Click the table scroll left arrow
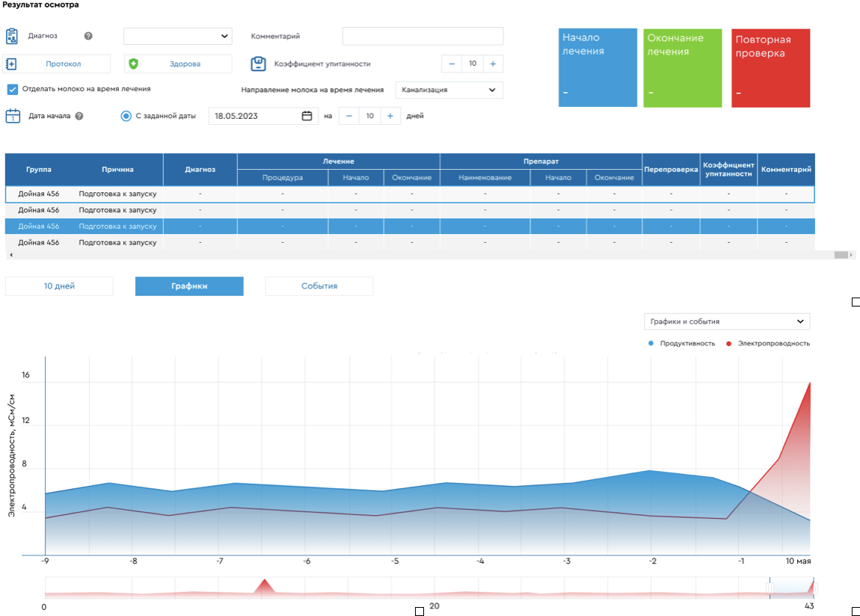Viewport: 860px width, 616px height. point(11,255)
